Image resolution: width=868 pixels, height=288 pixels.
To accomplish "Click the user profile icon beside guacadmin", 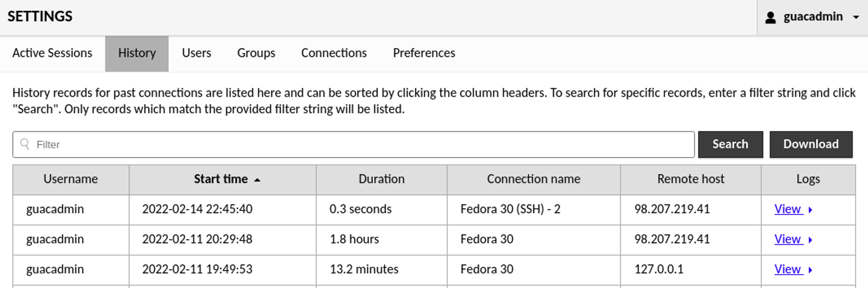I will (x=770, y=16).
